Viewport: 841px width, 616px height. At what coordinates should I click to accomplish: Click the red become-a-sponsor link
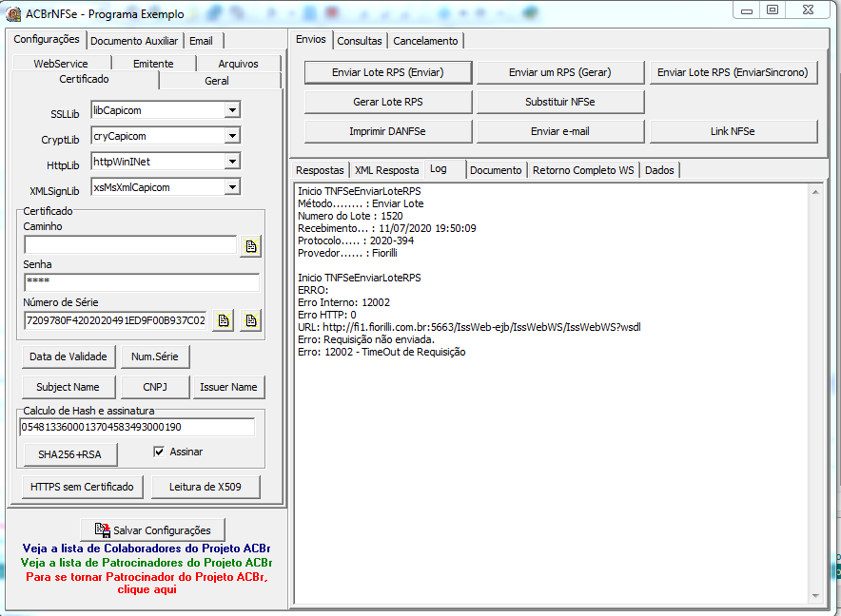point(147,584)
